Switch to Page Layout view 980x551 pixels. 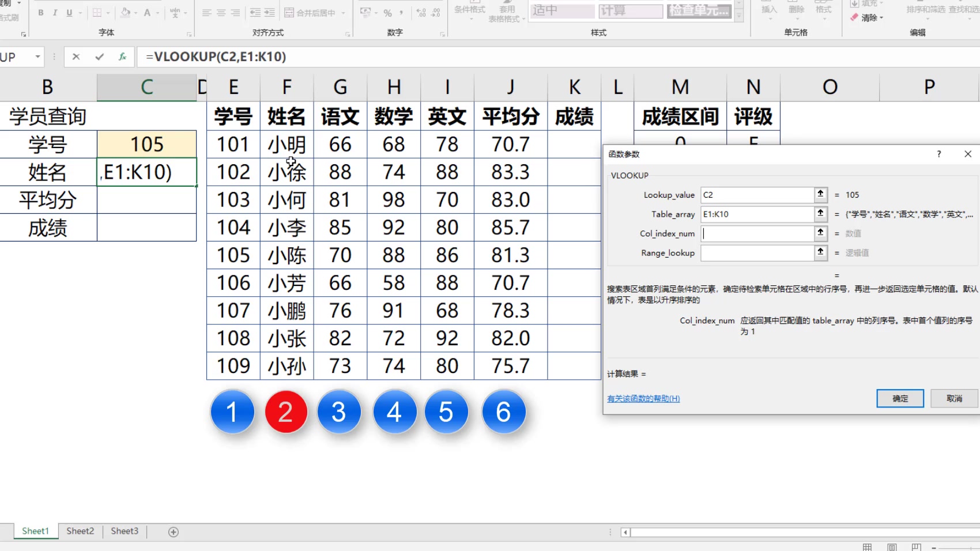[892, 547]
